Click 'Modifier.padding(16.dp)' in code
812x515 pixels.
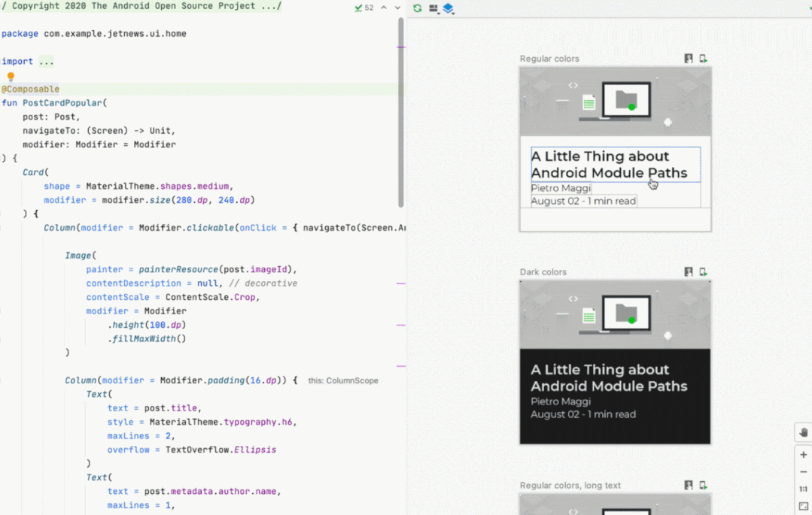[220, 380]
